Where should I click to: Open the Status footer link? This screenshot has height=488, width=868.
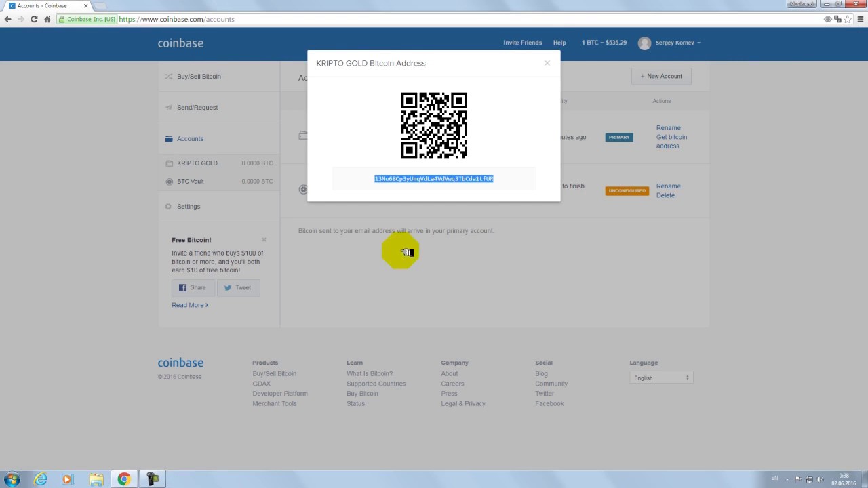tap(355, 404)
